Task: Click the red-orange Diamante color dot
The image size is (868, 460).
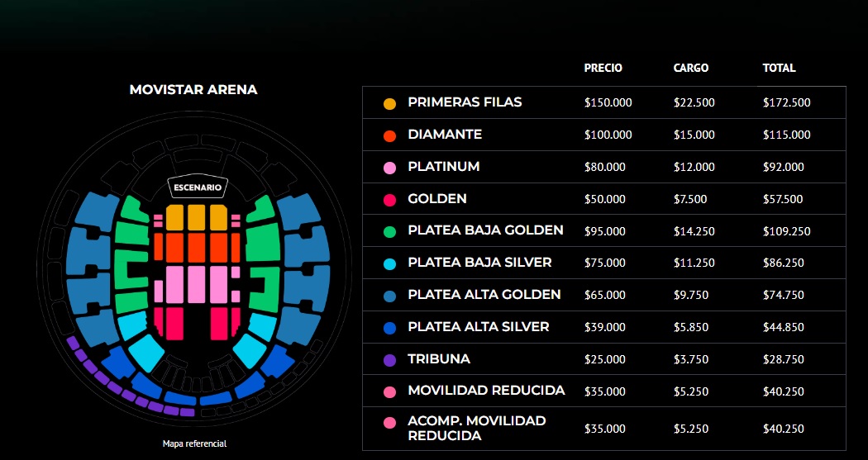Action: [390, 135]
